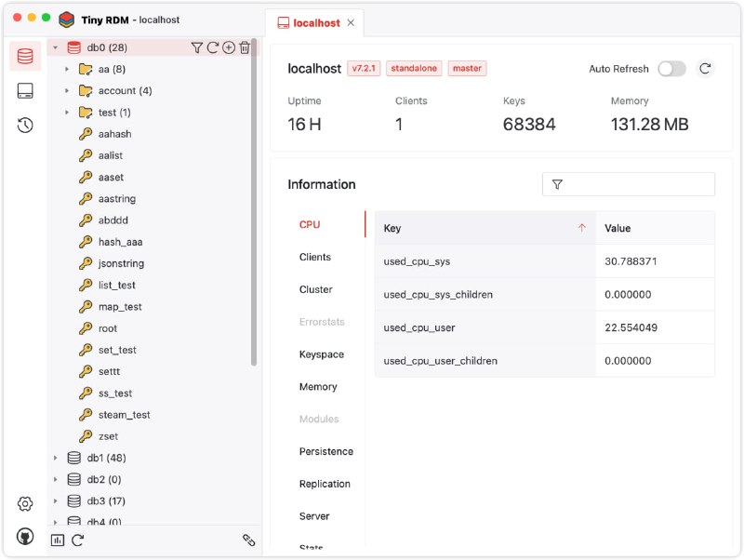Screen dimensions: 744x560
Task: Select the localhost tab
Action: pyautogui.click(x=317, y=21)
